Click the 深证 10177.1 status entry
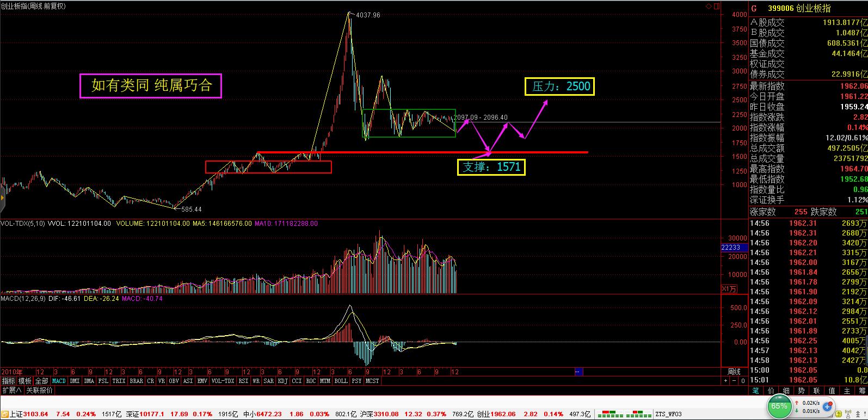The width and height of the screenshot is (868, 420). click(144, 415)
